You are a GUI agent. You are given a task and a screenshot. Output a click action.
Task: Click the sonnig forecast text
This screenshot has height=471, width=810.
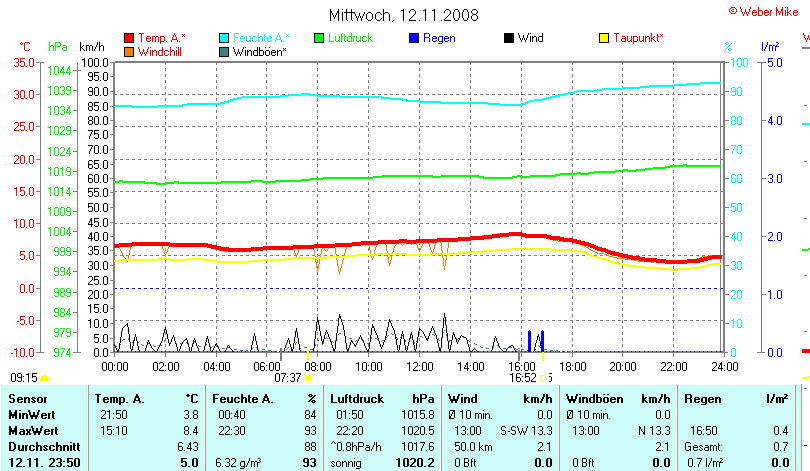coord(346,463)
